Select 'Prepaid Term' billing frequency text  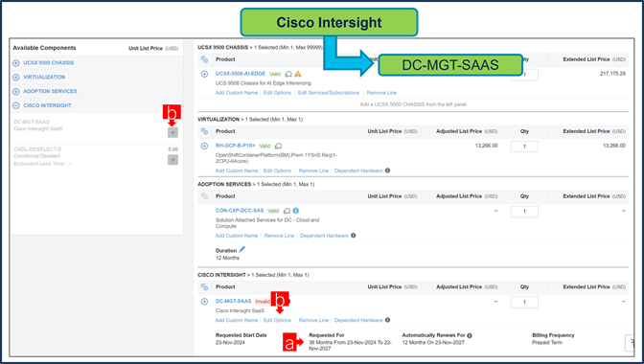[547, 343]
